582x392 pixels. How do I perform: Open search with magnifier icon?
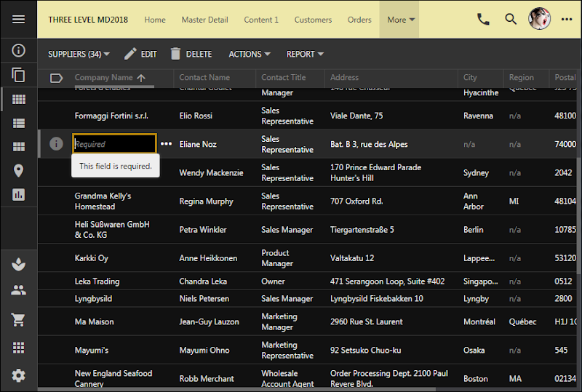[511, 20]
